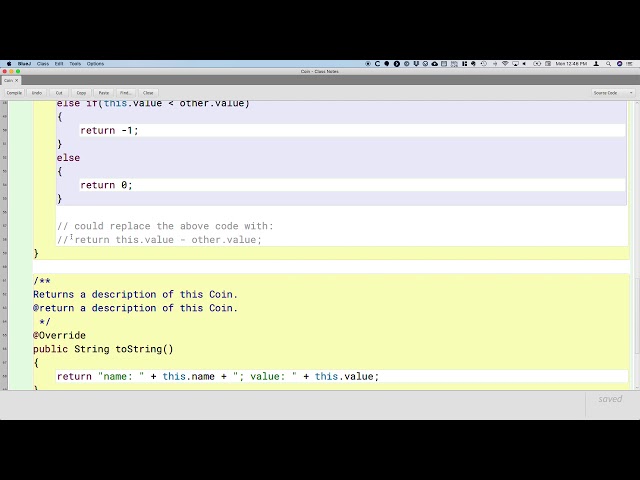Open the Options menu
The height and width of the screenshot is (480, 640).
(95, 64)
